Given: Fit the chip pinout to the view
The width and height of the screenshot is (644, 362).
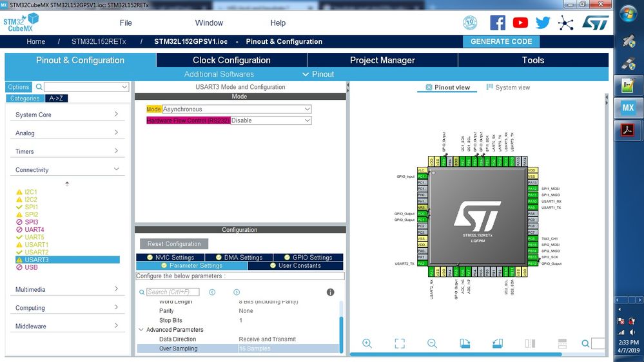Looking at the screenshot, I should [x=400, y=343].
